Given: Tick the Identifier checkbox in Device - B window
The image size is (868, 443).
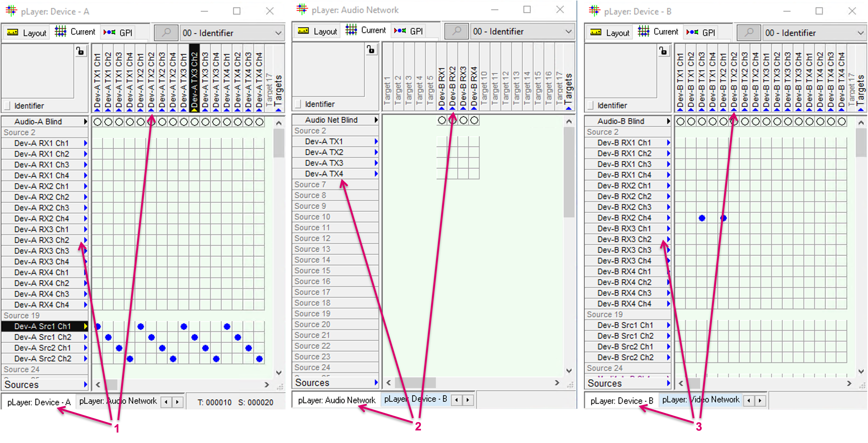Looking at the screenshot, I should 590,105.
